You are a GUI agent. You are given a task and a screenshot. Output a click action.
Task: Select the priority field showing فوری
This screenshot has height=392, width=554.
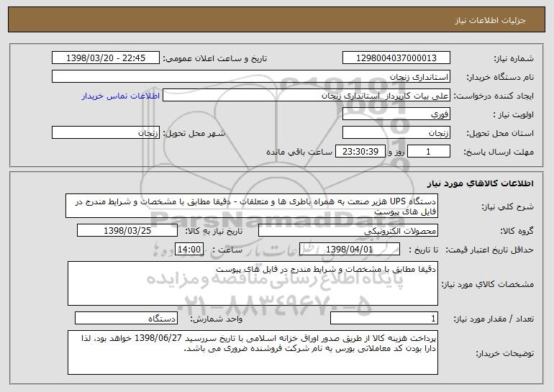(x=396, y=114)
